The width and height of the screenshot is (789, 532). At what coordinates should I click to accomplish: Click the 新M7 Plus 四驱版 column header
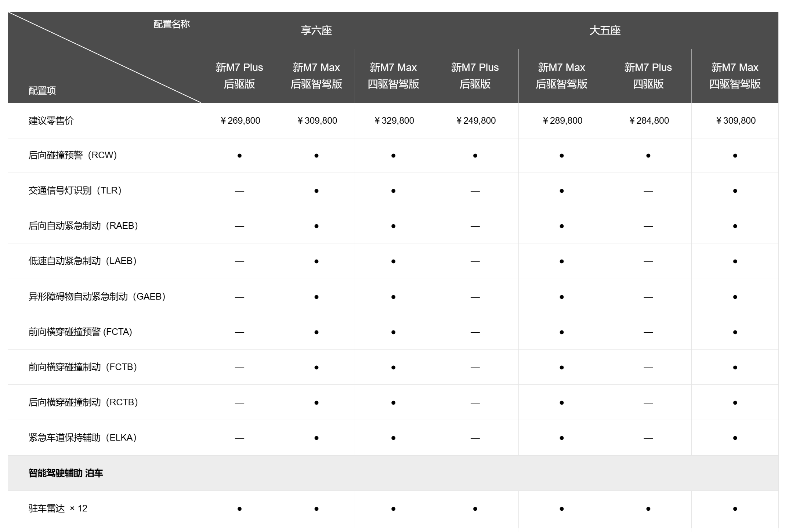click(648, 76)
